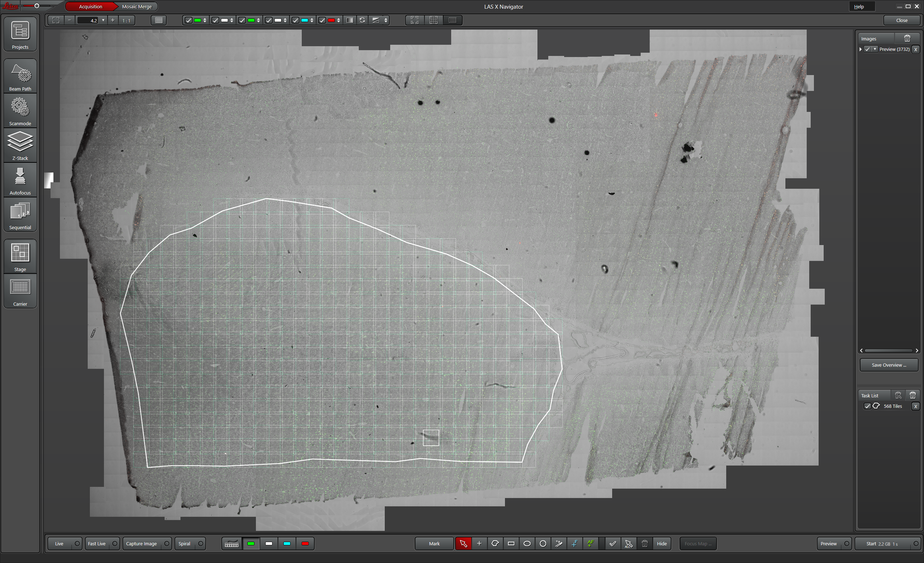Add a focus point with +F tool
This screenshot has height=563, width=924.
point(575,544)
